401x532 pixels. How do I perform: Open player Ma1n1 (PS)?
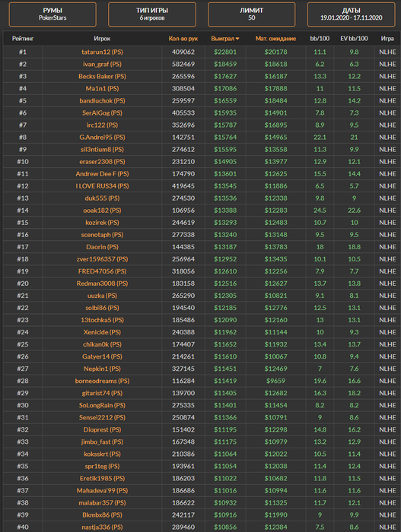[102, 89]
